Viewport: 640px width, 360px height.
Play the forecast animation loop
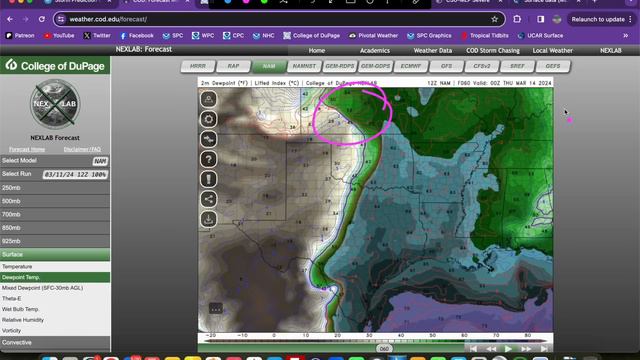[508, 349]
